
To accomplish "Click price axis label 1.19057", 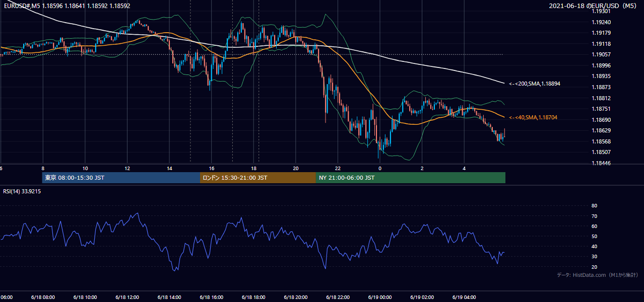I will click(x=601, y=54).
